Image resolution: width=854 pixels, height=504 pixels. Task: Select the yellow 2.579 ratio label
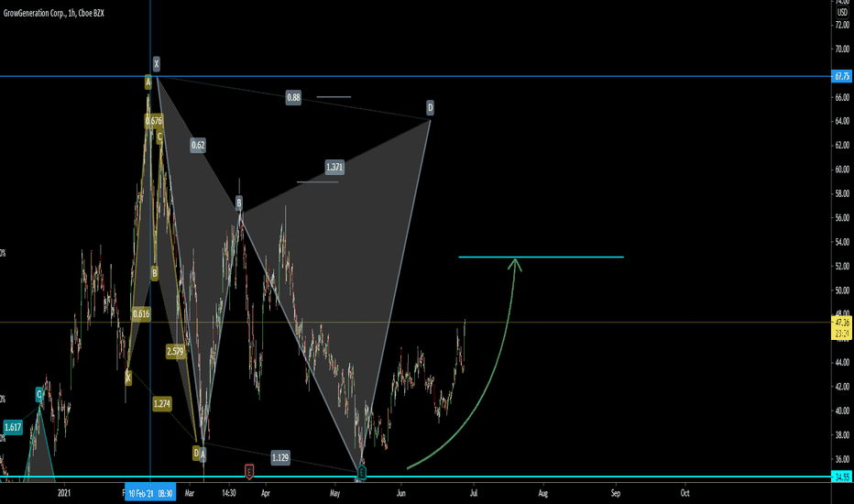175,352
